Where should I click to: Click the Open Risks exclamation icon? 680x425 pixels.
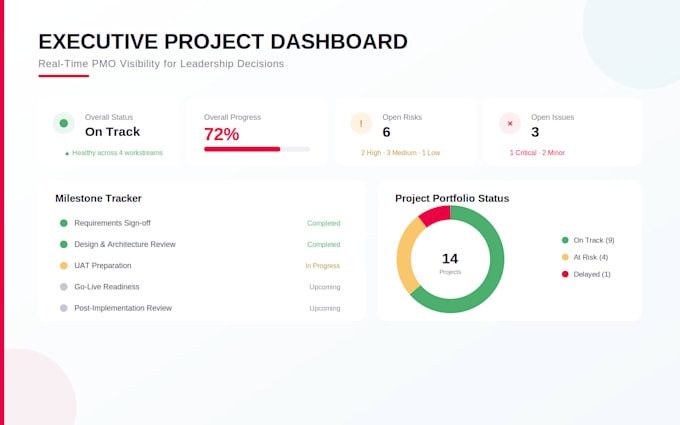tap(361, 123)
